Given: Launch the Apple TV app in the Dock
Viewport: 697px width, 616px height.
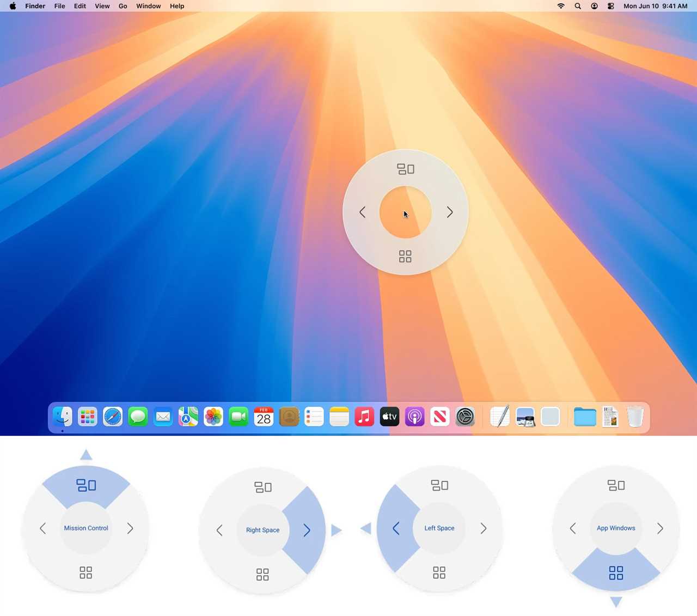Looking at the screenshot, I should tap(389, 417).
